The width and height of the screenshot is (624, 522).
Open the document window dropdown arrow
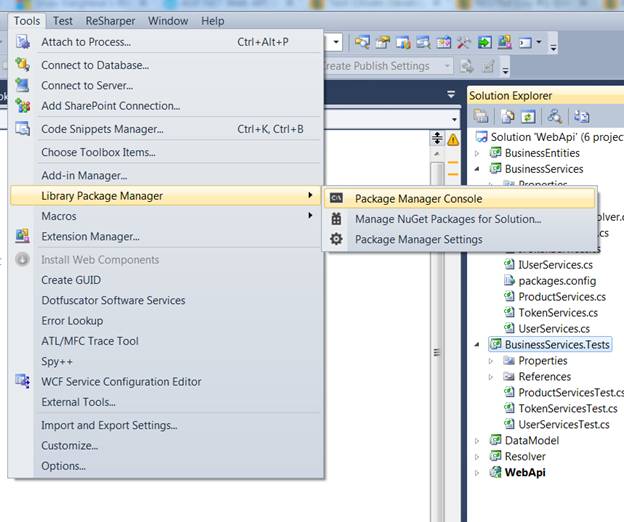coord(451,95)
